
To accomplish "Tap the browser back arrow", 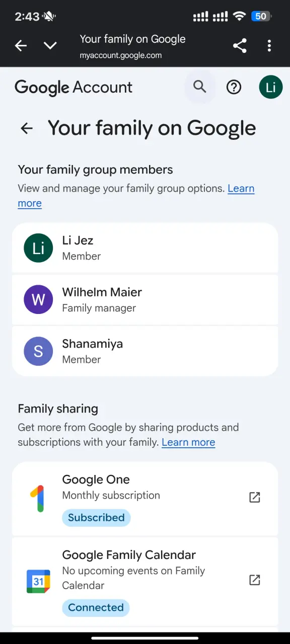I will click(21, 46).
